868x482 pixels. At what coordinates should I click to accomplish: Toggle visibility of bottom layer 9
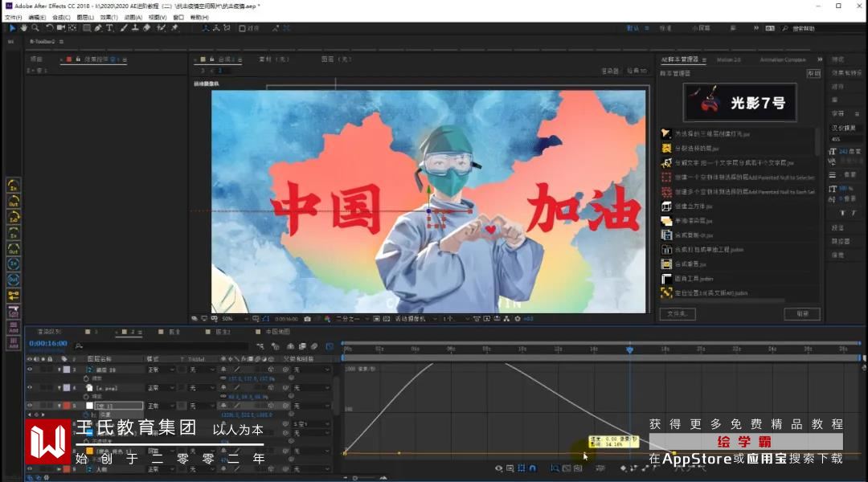coord(30,468)
